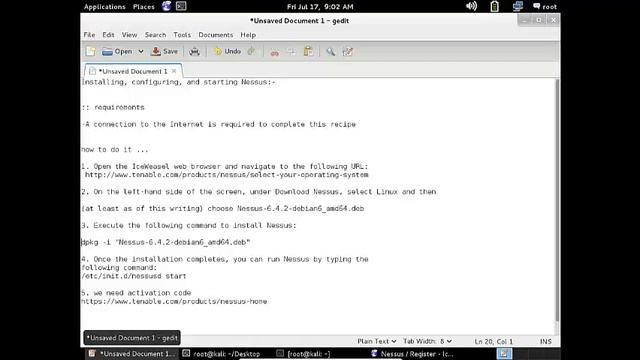
Task: Click the workspace switcher icon
Action: (x=504, y=354)
